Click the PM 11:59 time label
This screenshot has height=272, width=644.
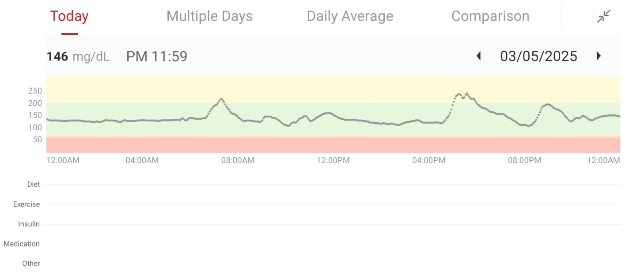(x=157, y=57)
